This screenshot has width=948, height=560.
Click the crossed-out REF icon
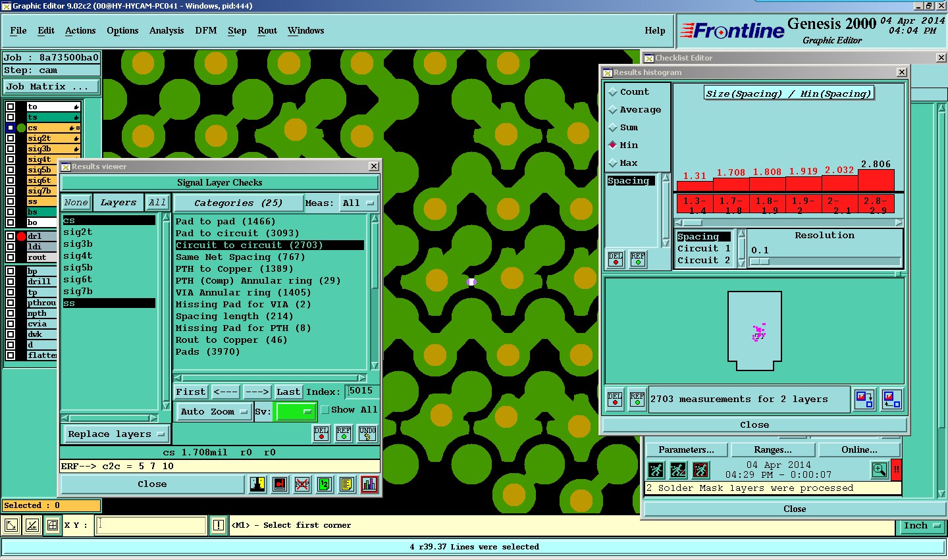302,485
